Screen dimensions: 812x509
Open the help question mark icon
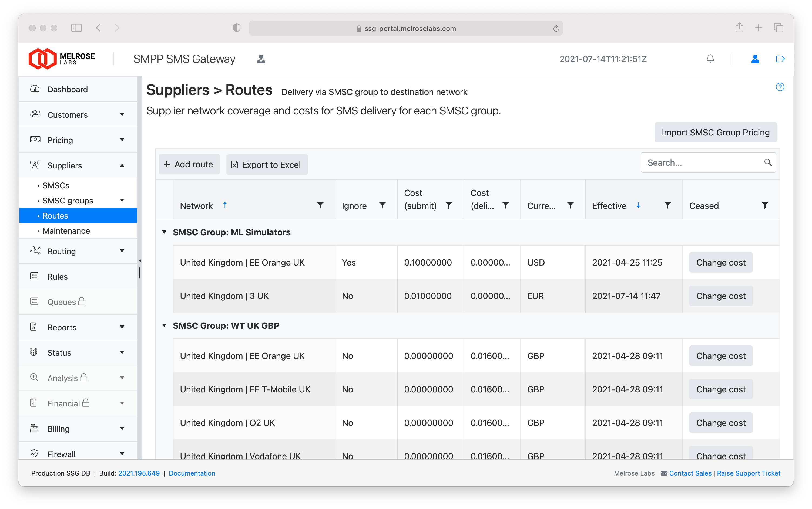tap(780, 87)
